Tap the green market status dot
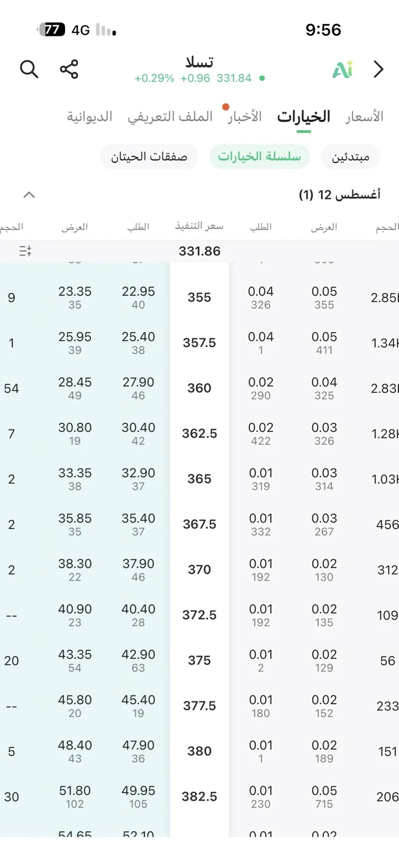The image size is (399, 868). (262, 78)
